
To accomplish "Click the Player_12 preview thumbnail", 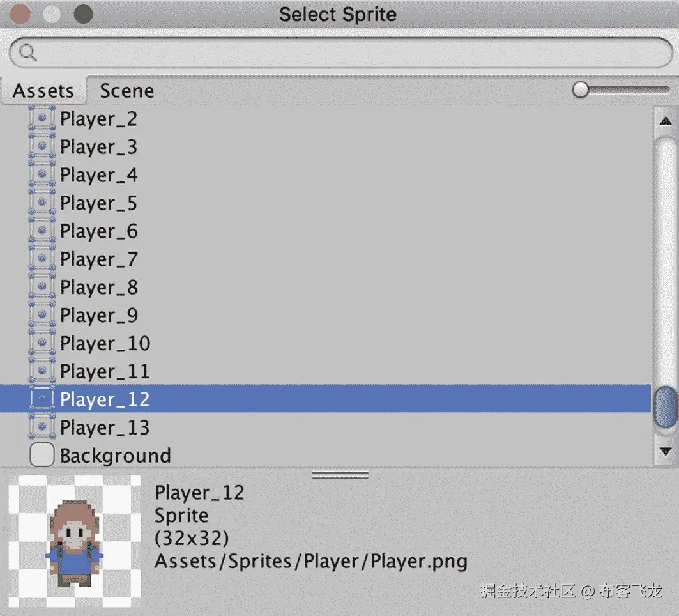I will [75, 541].
